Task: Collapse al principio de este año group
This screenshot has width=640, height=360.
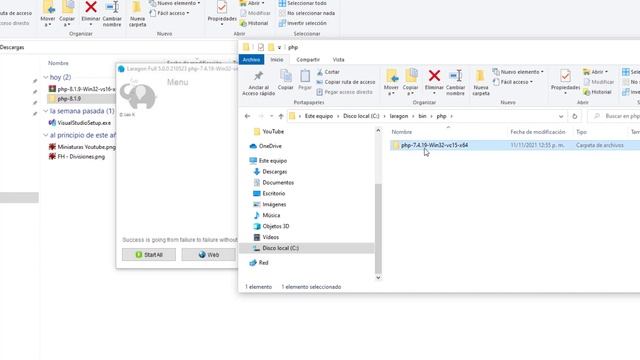Action: click(46, 135)
